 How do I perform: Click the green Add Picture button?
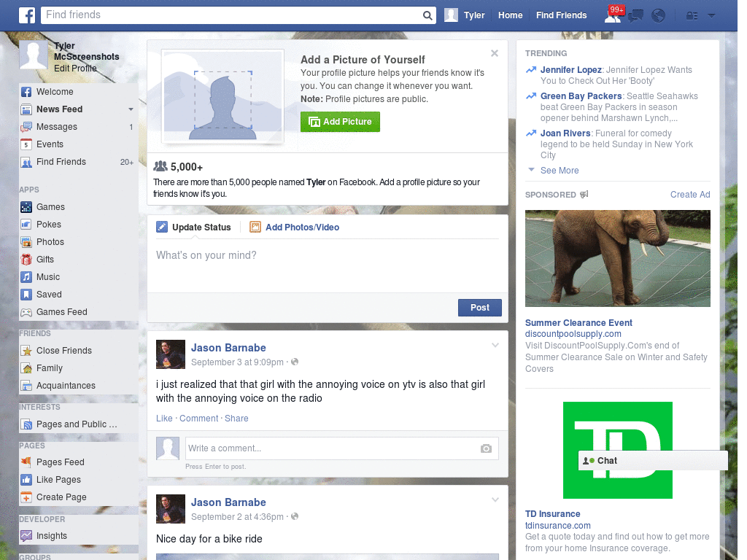(x=340, y=122)
